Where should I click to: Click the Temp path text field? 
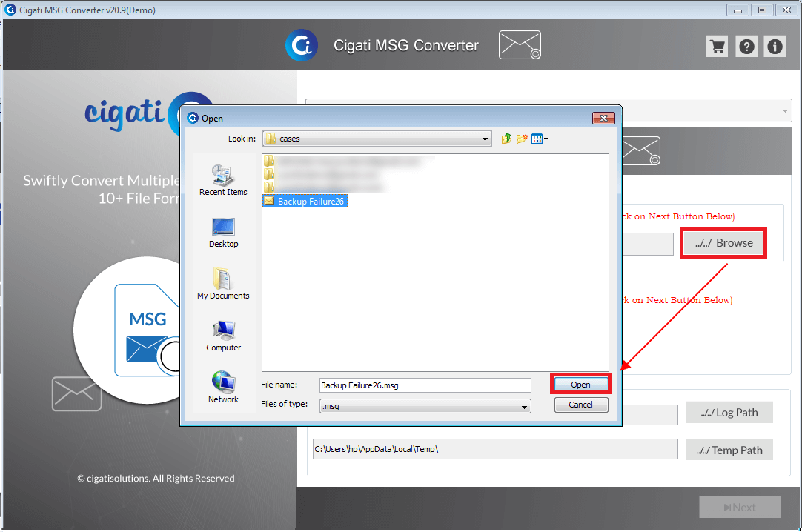pyautogui.click(x=495, y=449)
